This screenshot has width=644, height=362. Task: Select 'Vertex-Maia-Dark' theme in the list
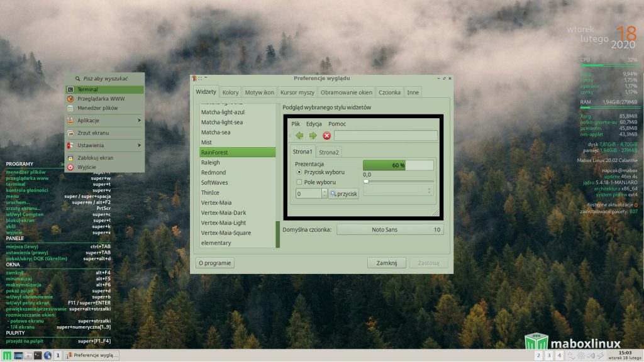223,212
